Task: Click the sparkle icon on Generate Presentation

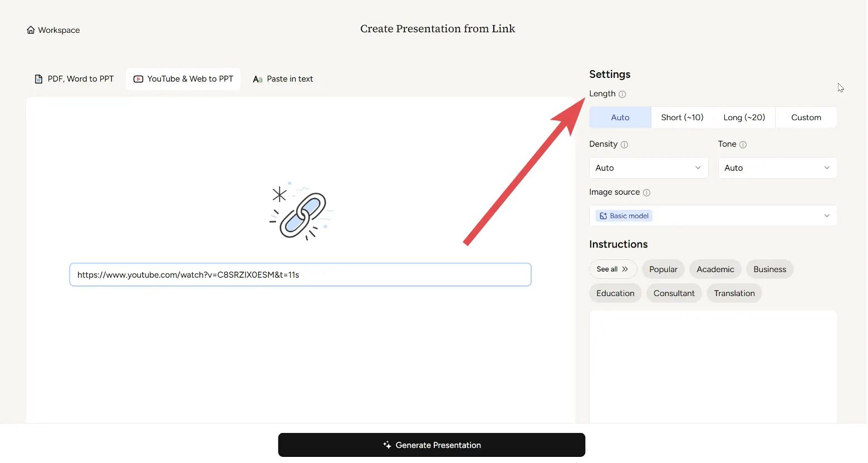Action: pos(387,445)
